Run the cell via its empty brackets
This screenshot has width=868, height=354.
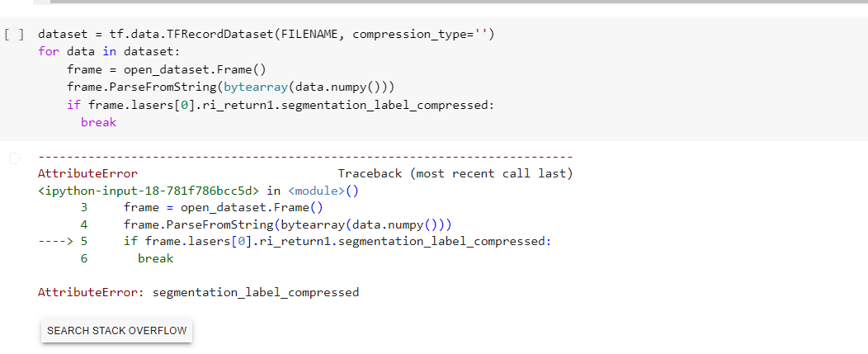pos(14,35)
